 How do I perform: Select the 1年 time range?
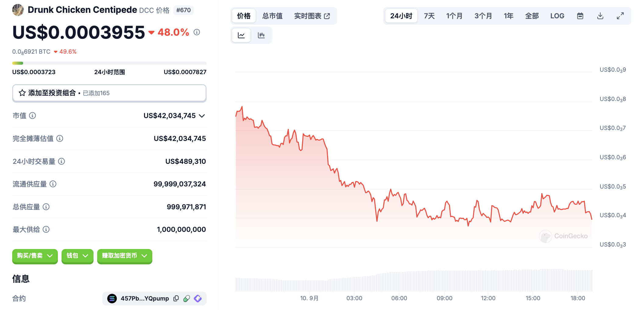(508, 16)
